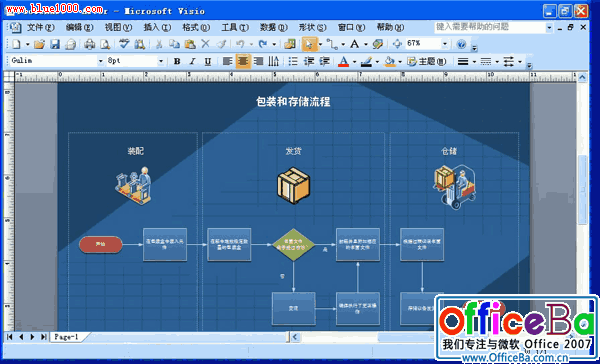
Task: Go to the last page with the navigation arrow
Action: pos(44,337)
